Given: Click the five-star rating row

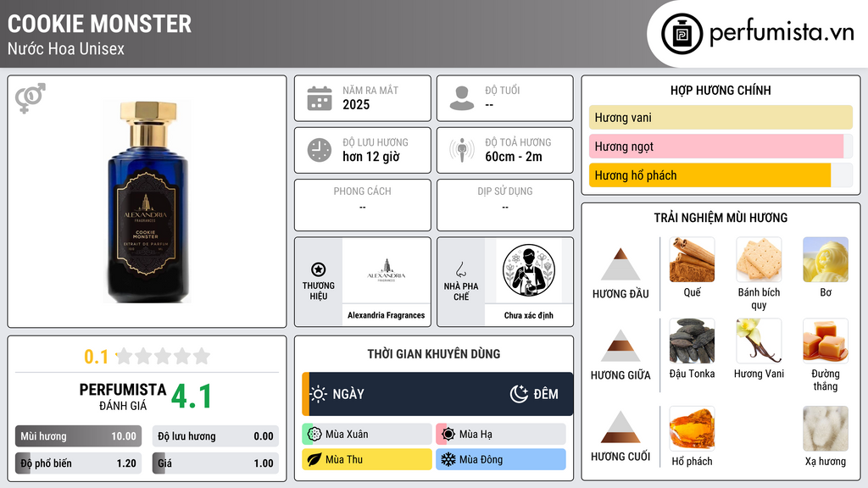Looking at the screenshot, I should (163, 356).
